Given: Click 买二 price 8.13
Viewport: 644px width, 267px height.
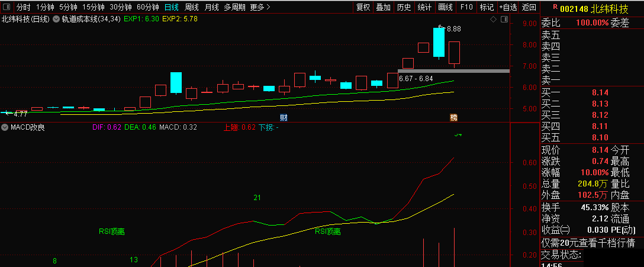Looking at the screenshot, I should coord(600,104).
